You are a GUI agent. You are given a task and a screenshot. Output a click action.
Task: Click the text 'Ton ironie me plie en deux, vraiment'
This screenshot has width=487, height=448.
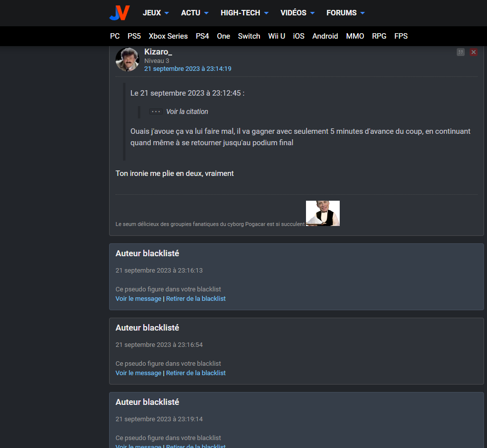point(175,173)
